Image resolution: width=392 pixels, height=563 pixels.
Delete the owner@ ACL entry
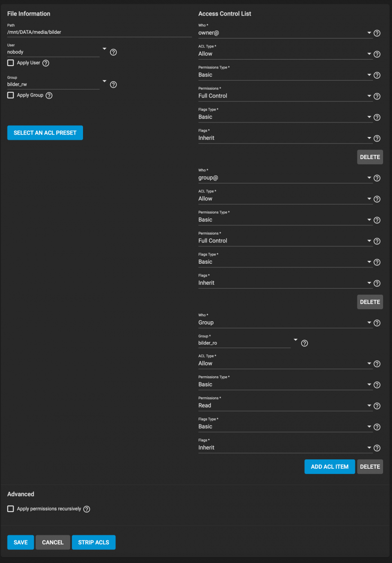[370, 157]
